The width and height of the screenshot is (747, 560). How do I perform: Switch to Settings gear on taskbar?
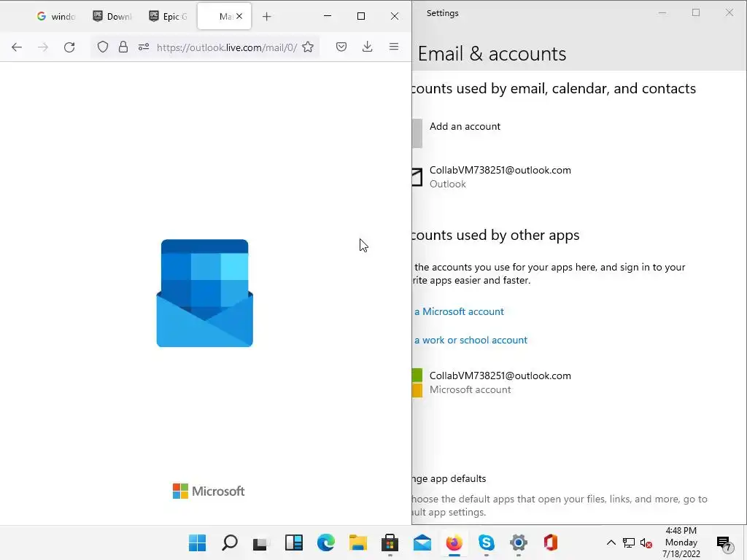tap(519, 542)
